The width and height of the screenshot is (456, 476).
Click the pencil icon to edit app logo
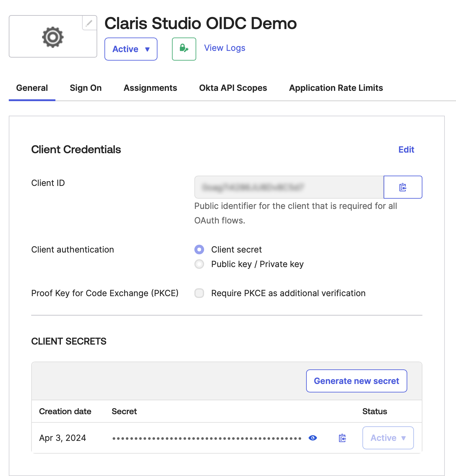[89, 23]
